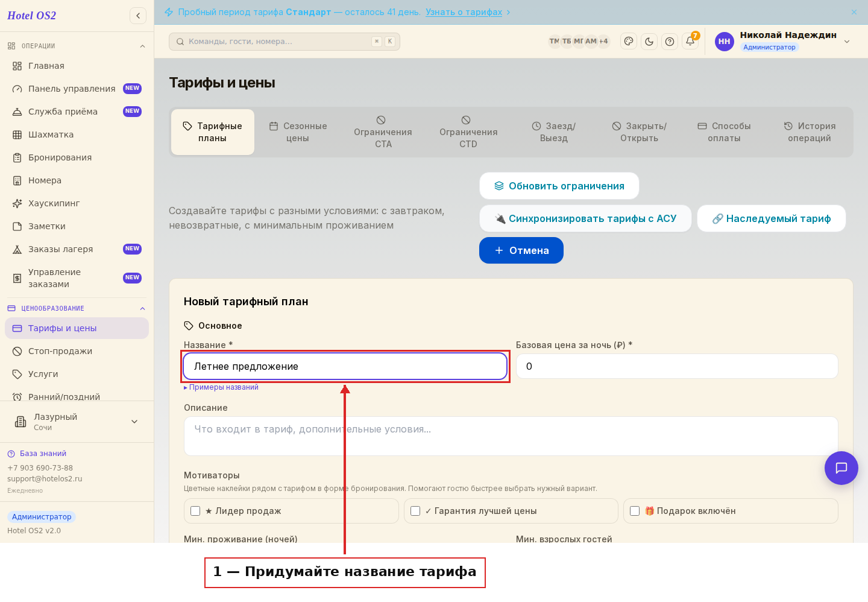The image size is (868, 602).
Task: Follow Узнать о тарифах link
Action: point(464,12)
